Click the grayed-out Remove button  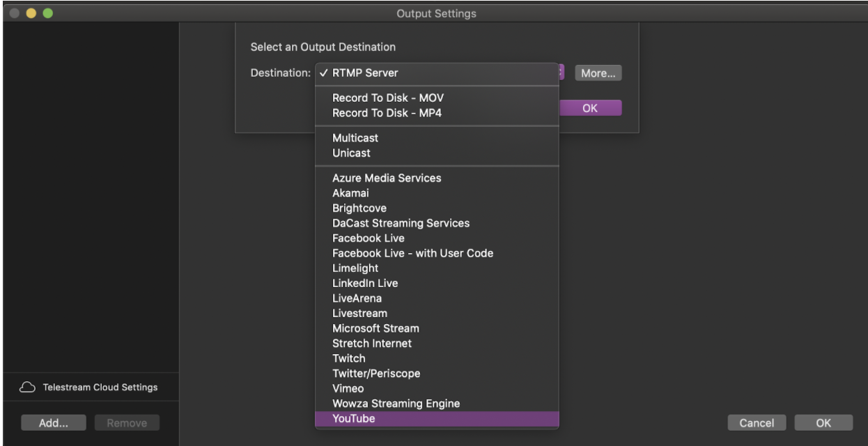click(x=127, y=422)
